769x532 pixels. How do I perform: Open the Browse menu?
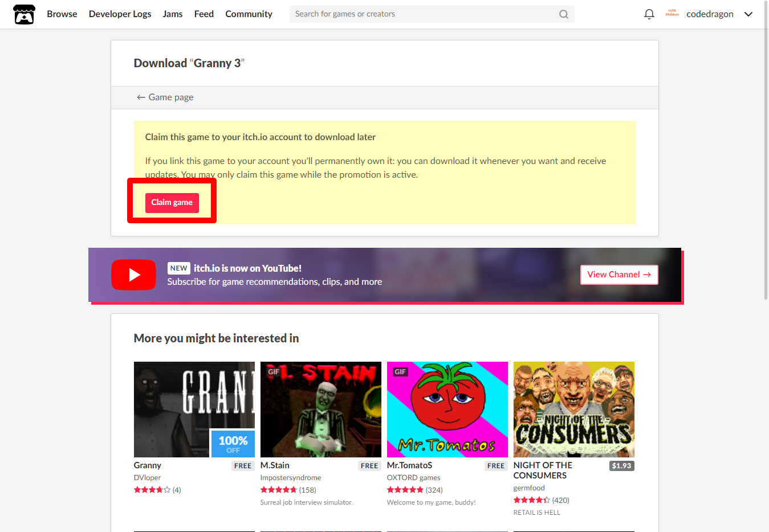62,14
